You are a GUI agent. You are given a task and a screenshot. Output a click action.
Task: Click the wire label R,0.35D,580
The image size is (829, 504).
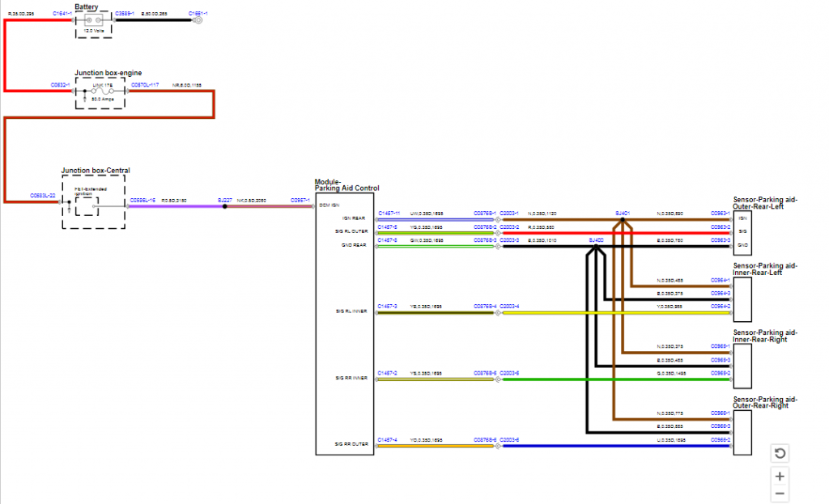click(541, 227)
